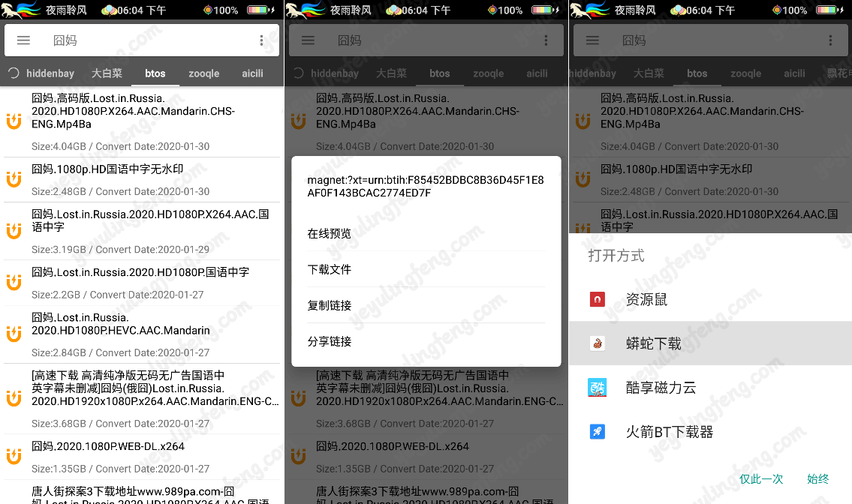The width and height of the screenshot is (852, 504).
Task: Tap the 蟒蛇下载 snake icon
Action: pyautogui.click(x=597, y=343)
